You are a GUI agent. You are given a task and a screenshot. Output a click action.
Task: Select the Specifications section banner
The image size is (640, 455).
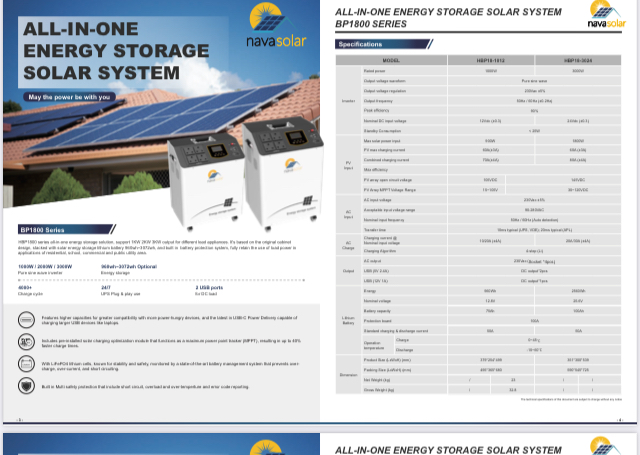(362, 45)
